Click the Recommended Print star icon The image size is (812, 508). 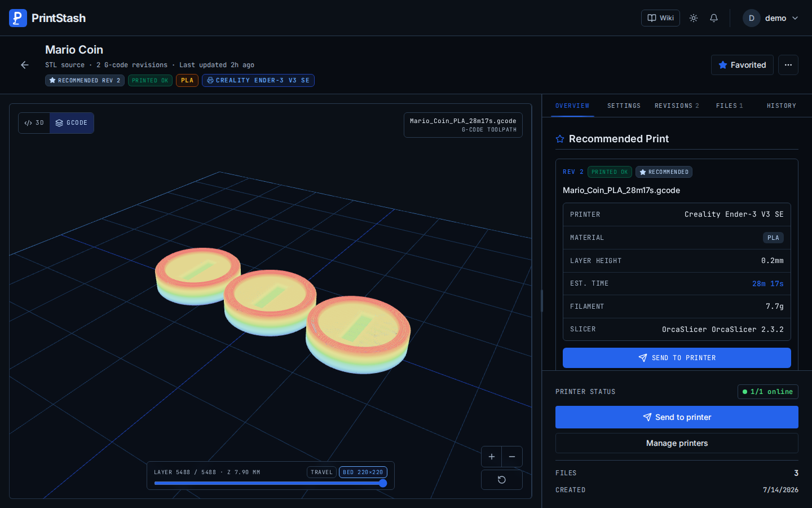[560, 139]
